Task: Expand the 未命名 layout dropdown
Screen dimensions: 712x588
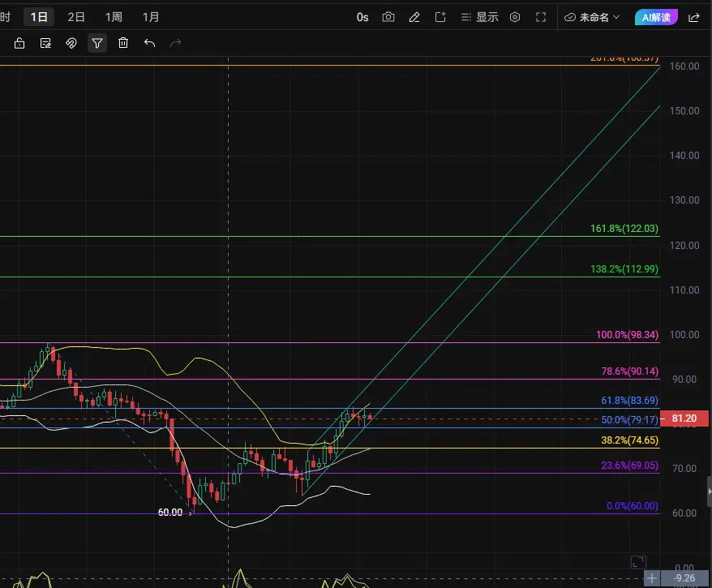Action: pos(592,17)
